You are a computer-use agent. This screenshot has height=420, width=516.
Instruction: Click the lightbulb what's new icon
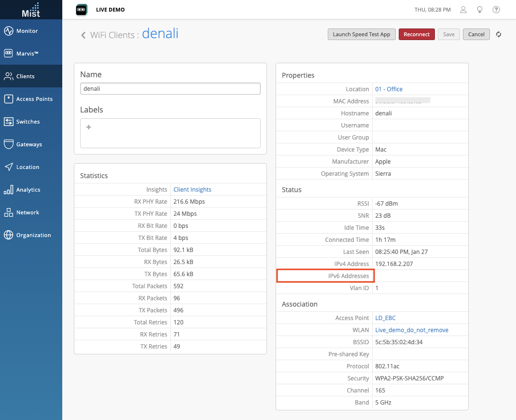(x=479, y=10)
